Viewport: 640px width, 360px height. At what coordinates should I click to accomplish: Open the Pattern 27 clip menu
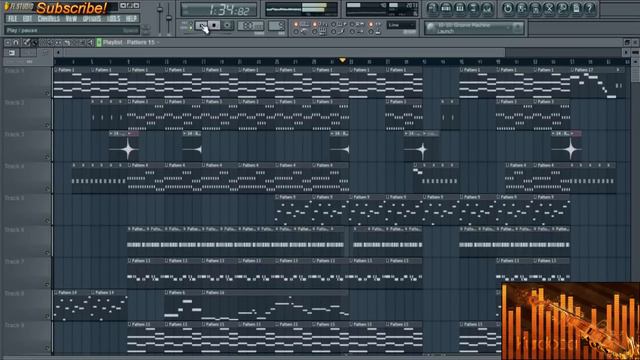(573, 70)
